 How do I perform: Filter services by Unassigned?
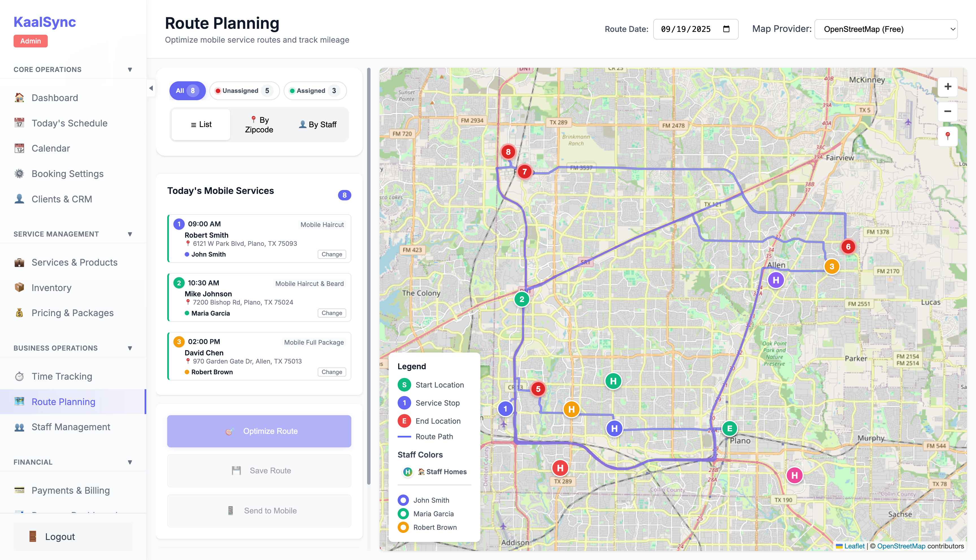point(244,90)
